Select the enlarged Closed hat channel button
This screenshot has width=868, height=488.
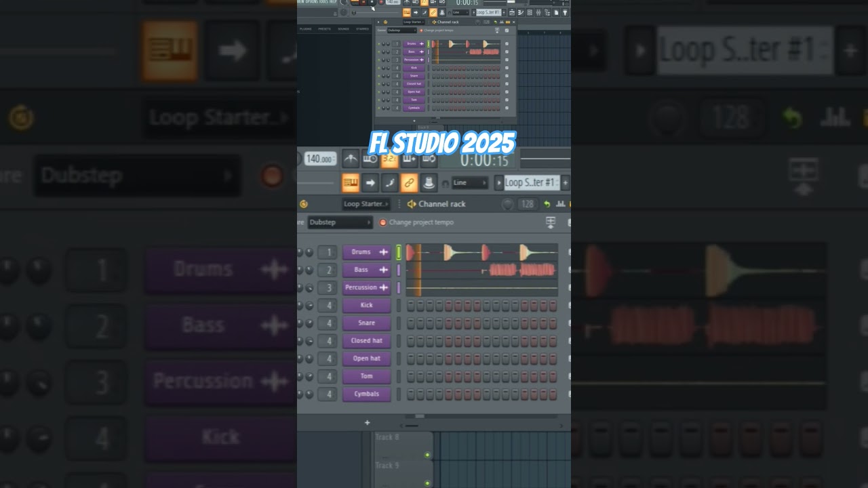366,340
